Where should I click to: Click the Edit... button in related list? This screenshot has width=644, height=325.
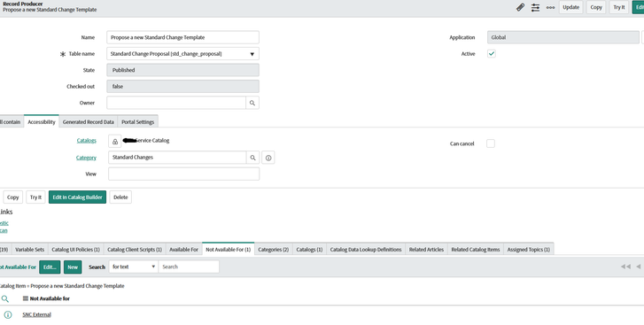click(50, 267)
